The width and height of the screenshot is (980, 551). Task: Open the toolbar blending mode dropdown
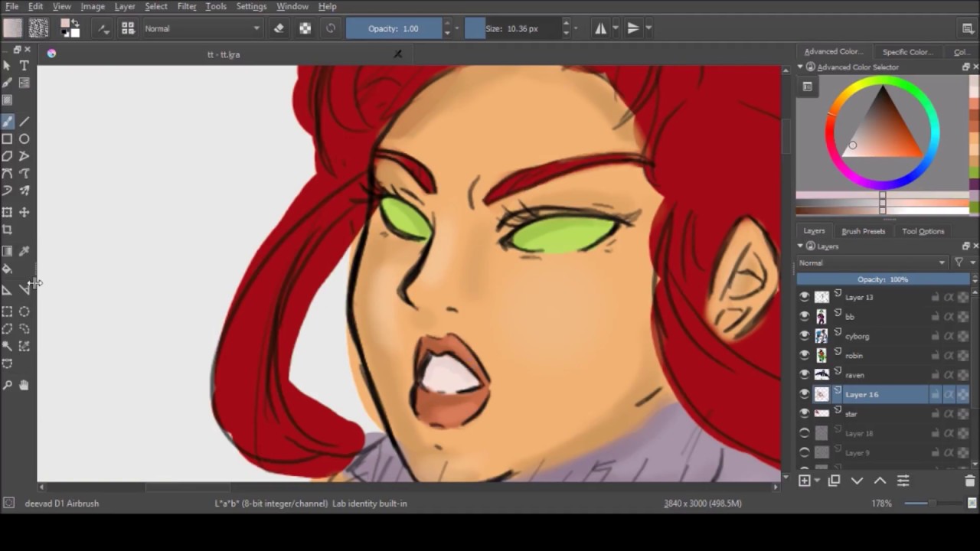(201, 28)
